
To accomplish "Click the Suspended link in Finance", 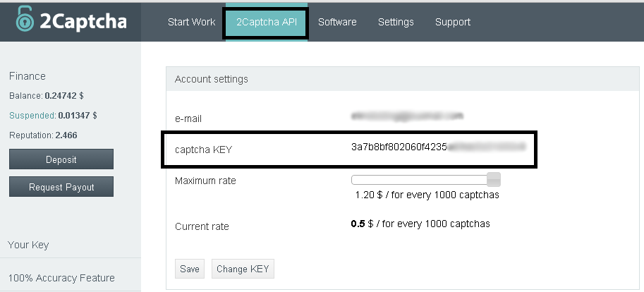I will [32, 116].
